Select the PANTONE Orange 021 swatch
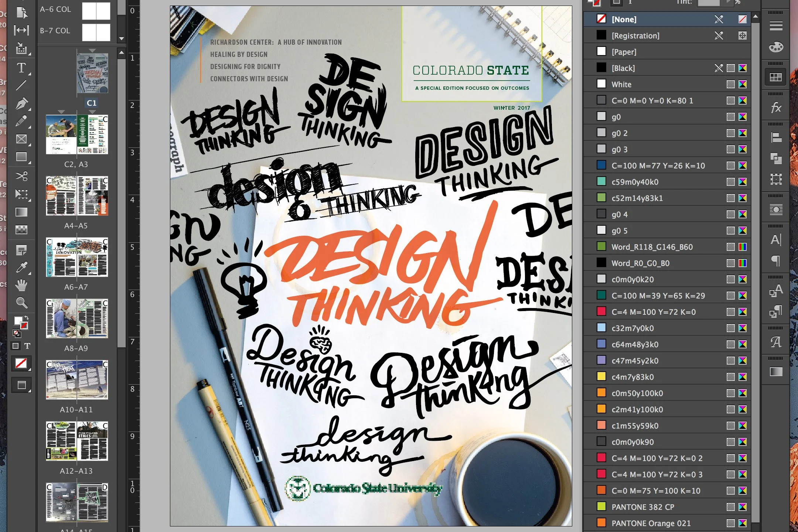Image resolution: width=798 pixels, height=532 pixels. pyautogui.click(x=667, y=523)
